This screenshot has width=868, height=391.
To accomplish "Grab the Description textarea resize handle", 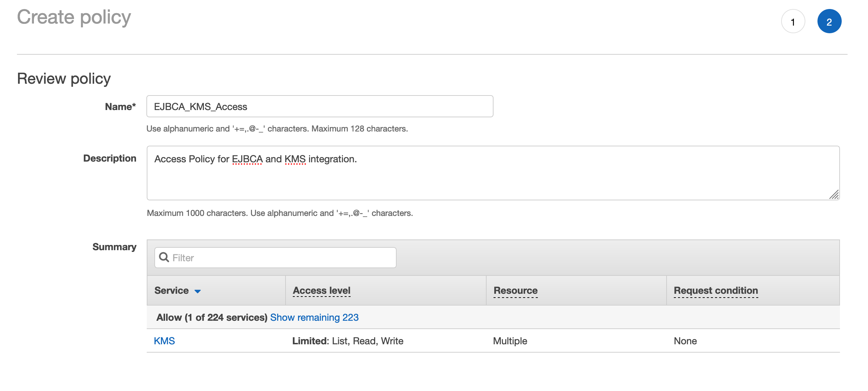I will [x=834, y=195].
